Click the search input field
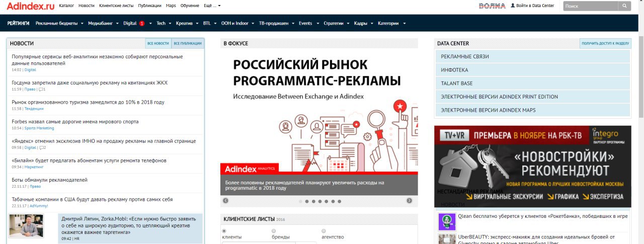644x244 pixels. coord(590,6)
